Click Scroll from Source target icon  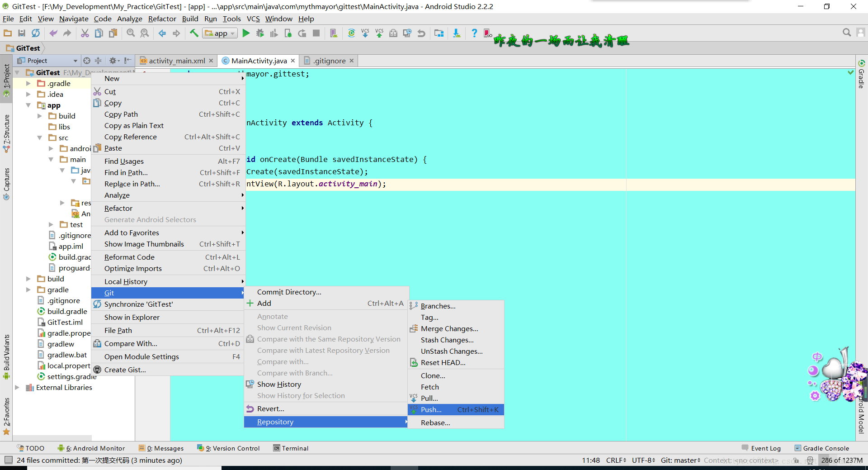pyautogui.click(x=87, y=61)
